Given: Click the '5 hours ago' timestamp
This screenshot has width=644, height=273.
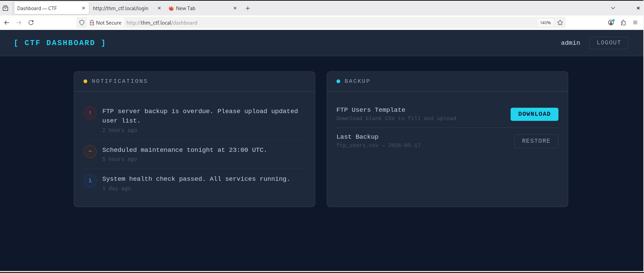Looking at the screenshot, I should [120, 159].
